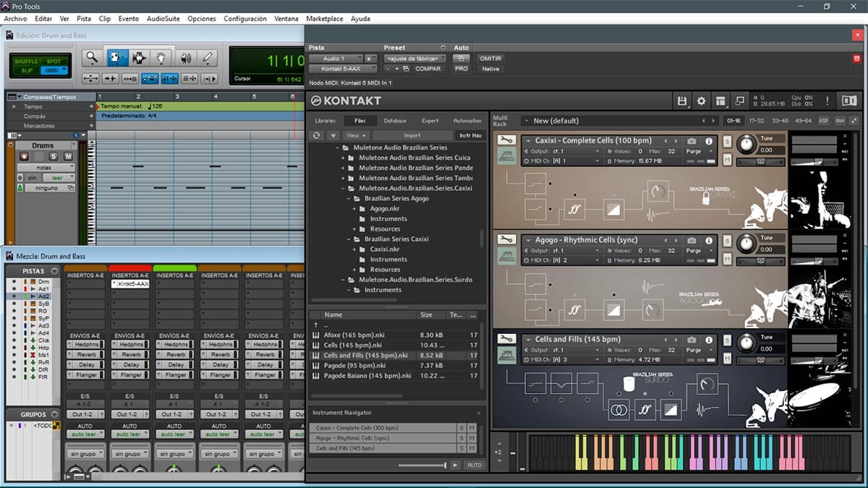The width and height of the screenshot is (868, 488).
Task: Mute the Drums track in the edit window
Action: 68,156
